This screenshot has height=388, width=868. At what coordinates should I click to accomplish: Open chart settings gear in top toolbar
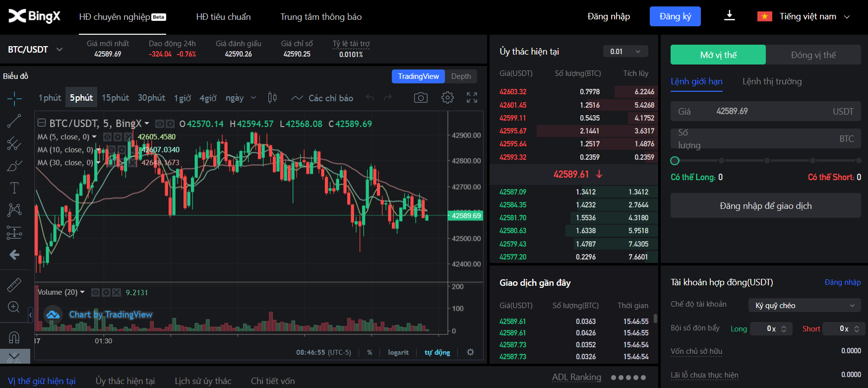pos(447,98)
